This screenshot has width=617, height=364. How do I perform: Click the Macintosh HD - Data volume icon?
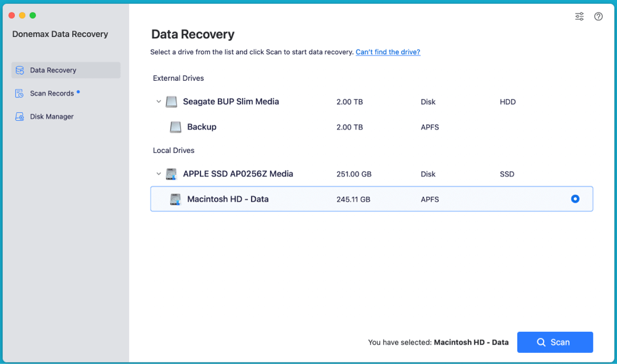pyautogui.click(x=176, y=199)
